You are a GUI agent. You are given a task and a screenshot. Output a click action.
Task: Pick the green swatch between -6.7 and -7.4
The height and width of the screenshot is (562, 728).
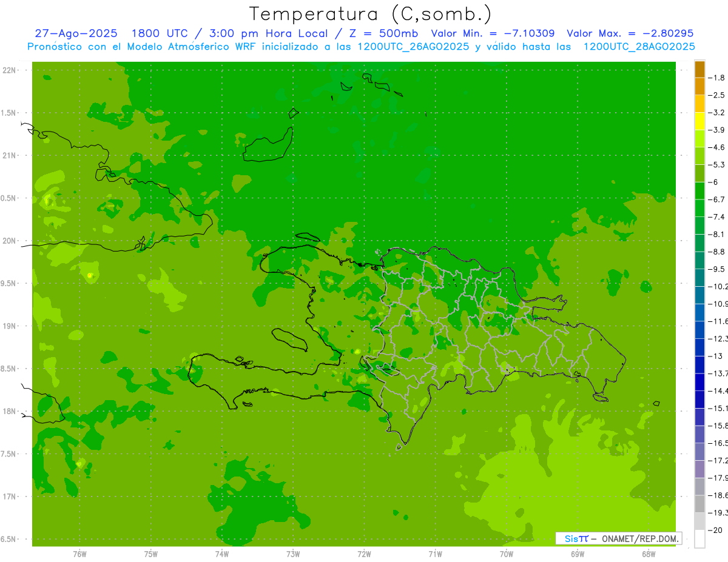[699, 208]
